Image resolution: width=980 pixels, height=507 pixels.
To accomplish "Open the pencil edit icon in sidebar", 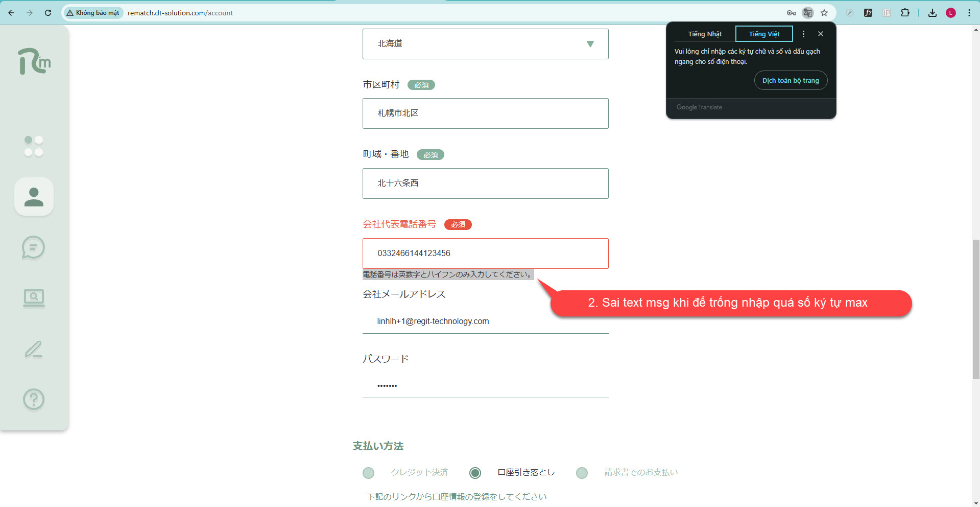I will pos(34,350).
